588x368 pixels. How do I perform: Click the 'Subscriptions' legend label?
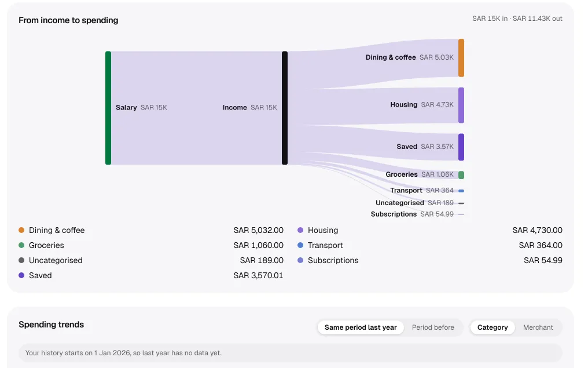333,260
